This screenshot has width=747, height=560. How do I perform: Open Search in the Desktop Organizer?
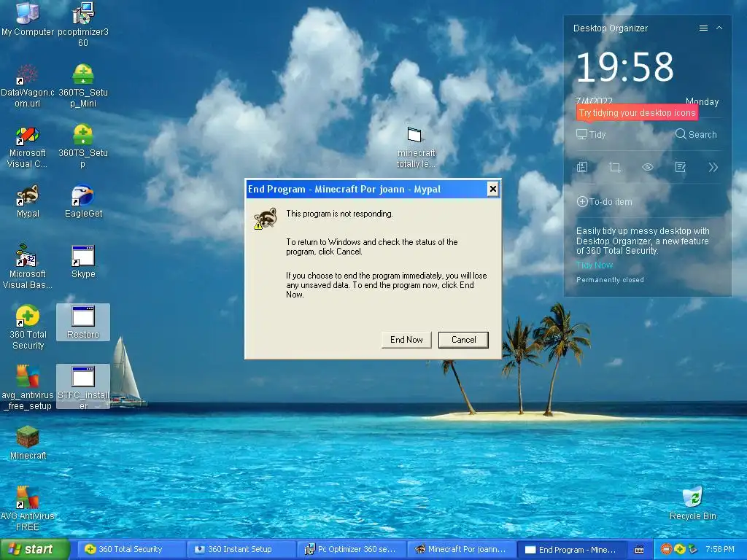coord(696,135)
